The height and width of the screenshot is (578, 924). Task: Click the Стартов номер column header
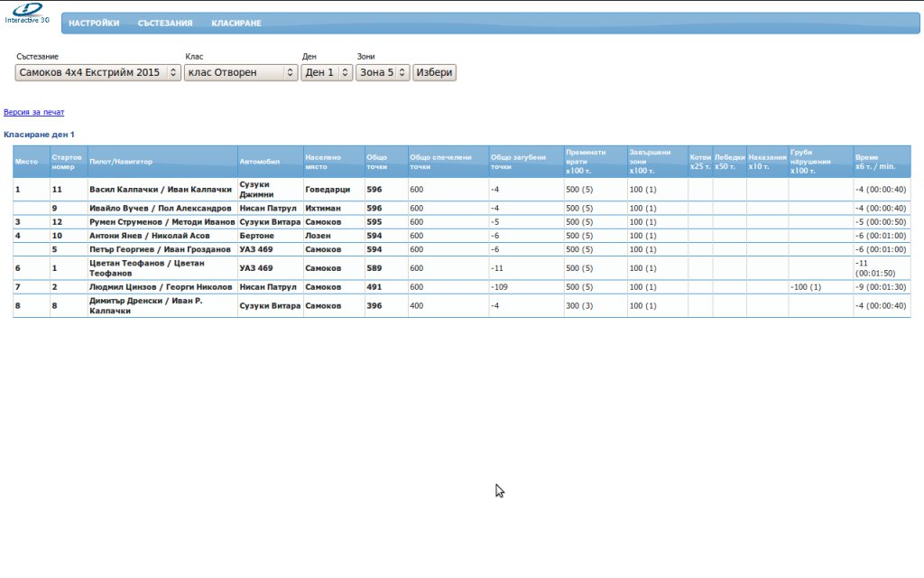[68, 162]
